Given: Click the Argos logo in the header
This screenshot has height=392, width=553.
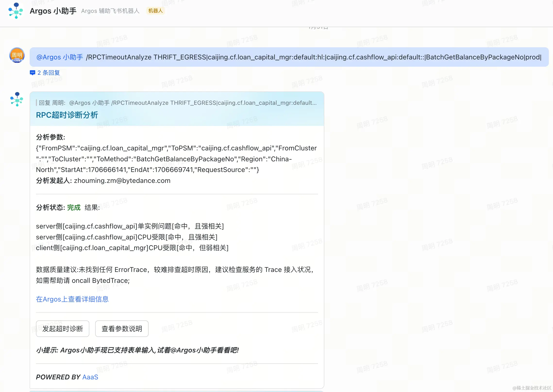Looking at the screenshot, I should click(x=16, y=11).
